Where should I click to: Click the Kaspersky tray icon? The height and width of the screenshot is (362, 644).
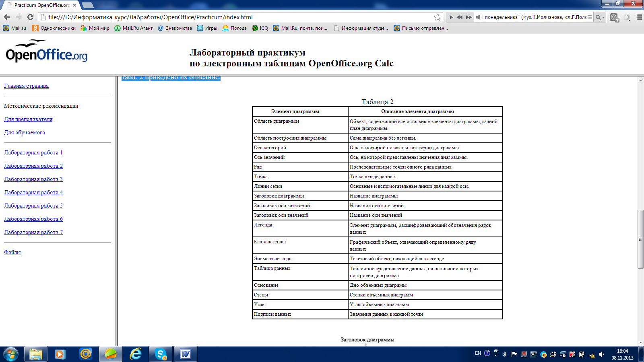[x=572, y=354]
